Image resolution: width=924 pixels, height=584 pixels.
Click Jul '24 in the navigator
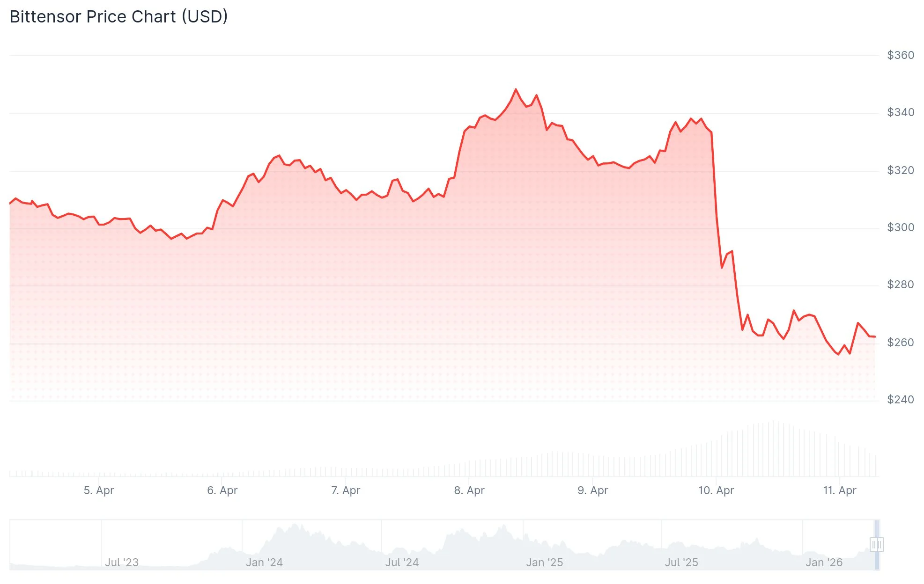[x=402, y=562]
